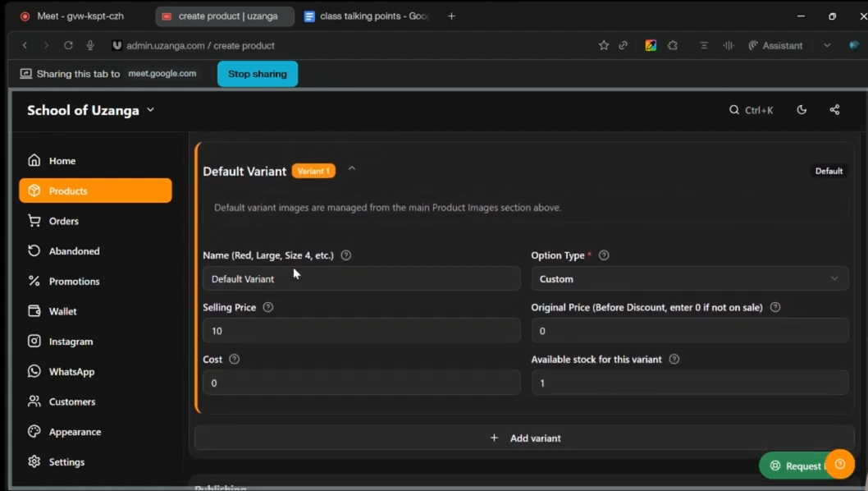
Task: Click the copy link icon
Action: (624, 45)
